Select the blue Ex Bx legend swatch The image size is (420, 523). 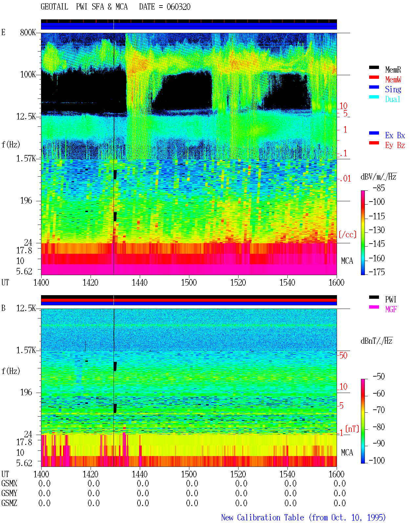pyautogui.click(x=374, y=133)
